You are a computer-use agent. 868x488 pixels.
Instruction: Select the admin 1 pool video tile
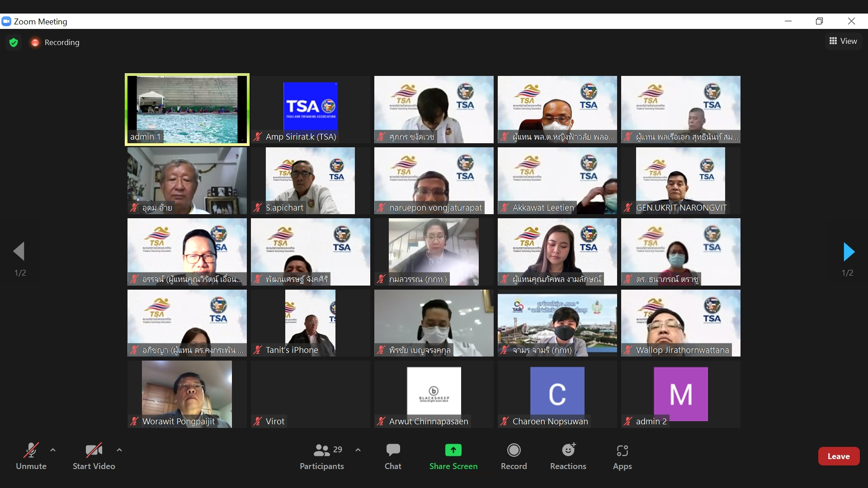tap(187, 109)
